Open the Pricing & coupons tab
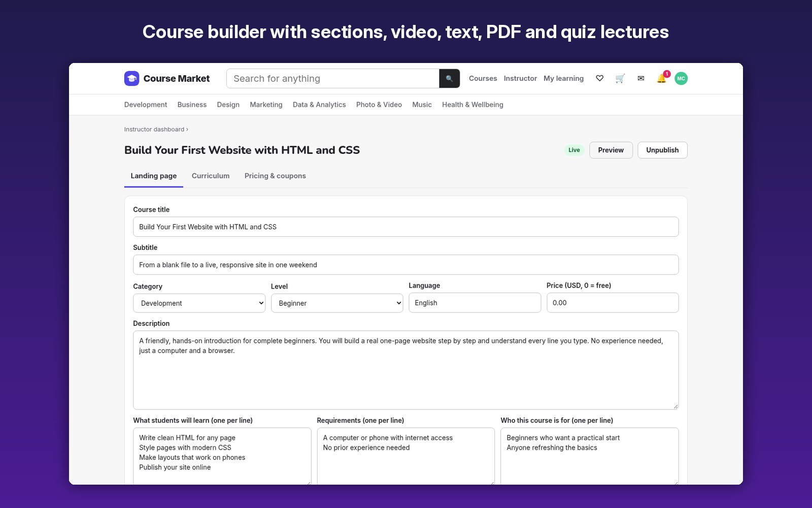The width and height of the screenshot is (812, 508). [275, 176]
